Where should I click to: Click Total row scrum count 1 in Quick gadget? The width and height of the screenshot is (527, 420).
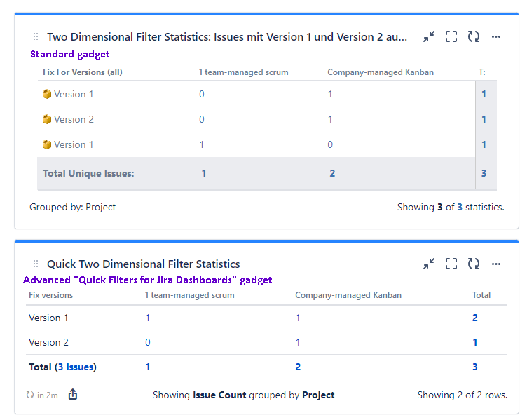pos(148,367)
